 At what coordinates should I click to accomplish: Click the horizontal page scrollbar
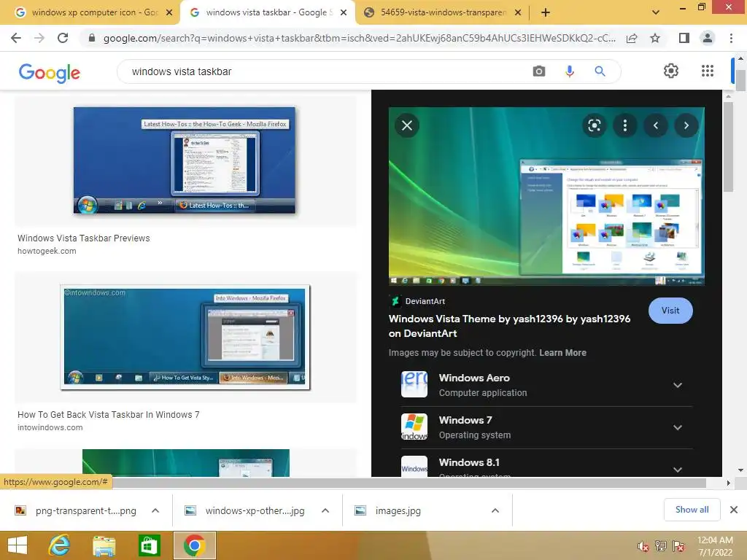(409, 483)
